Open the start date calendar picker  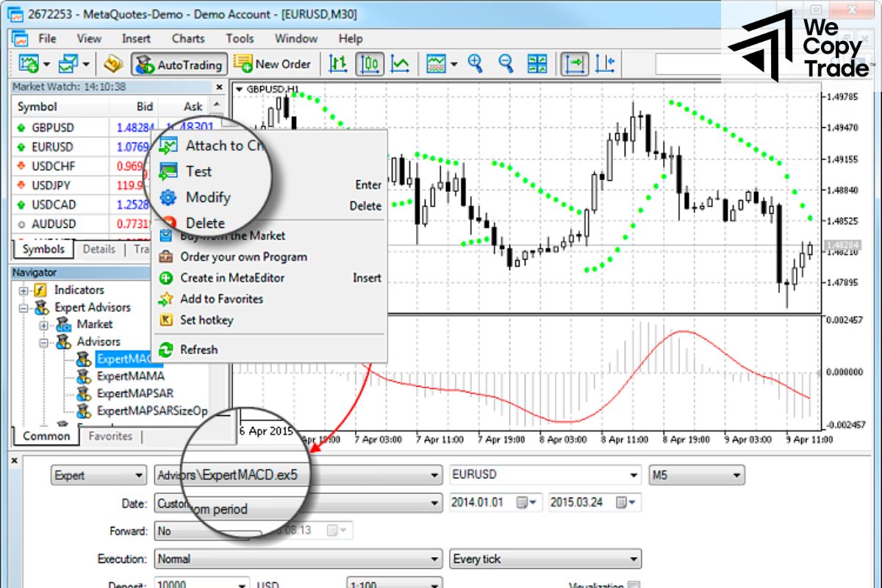tap(524, 503)
